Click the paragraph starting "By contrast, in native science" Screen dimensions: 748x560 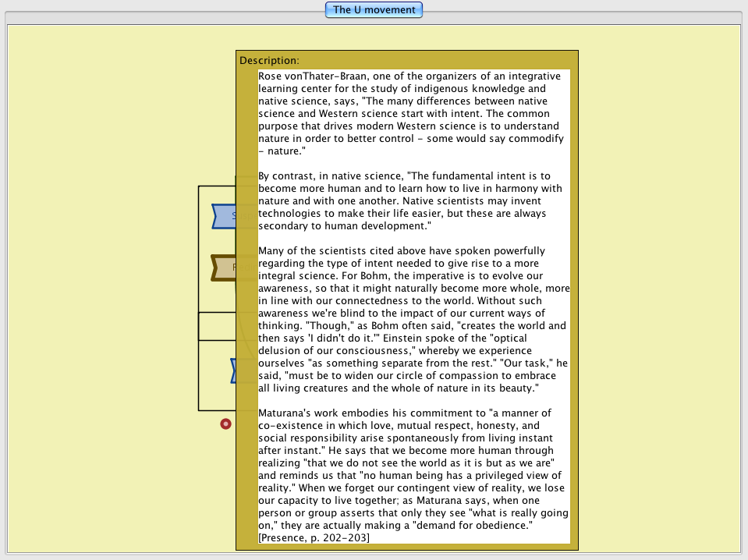[409, 200]
